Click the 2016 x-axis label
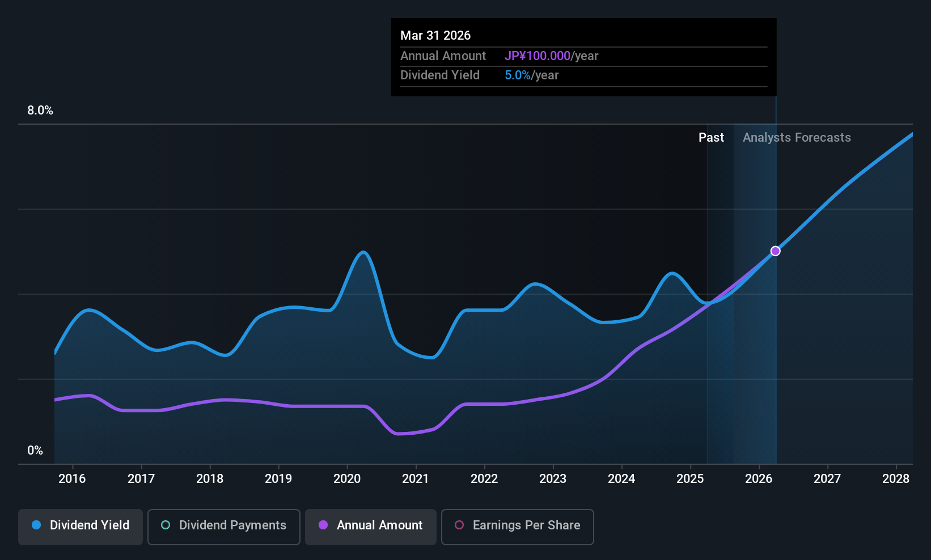Viewport: 931px width, 560px height. [x=72, y=479]
